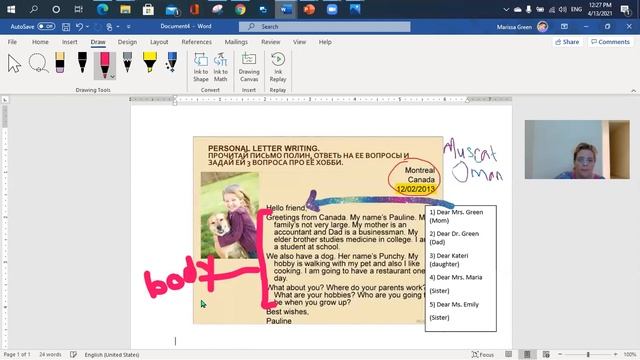Viewport: 640px width, 360px height.
Task: Select the arrow cursor Select tool
Action: pyautogui.click(x=14, y=64)
